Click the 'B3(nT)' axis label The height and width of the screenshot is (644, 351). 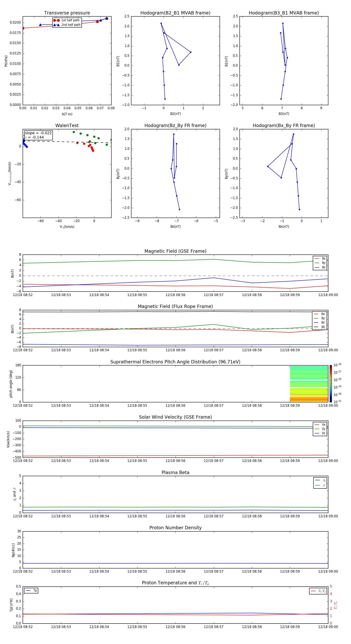284,114
